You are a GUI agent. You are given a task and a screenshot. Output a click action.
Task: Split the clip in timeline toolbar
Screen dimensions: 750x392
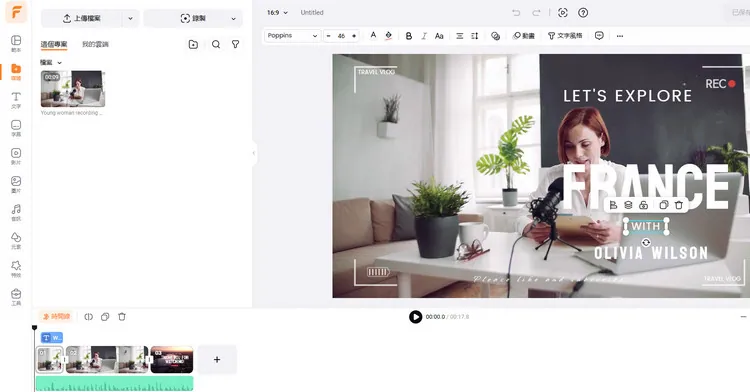[x=88, y=317]
